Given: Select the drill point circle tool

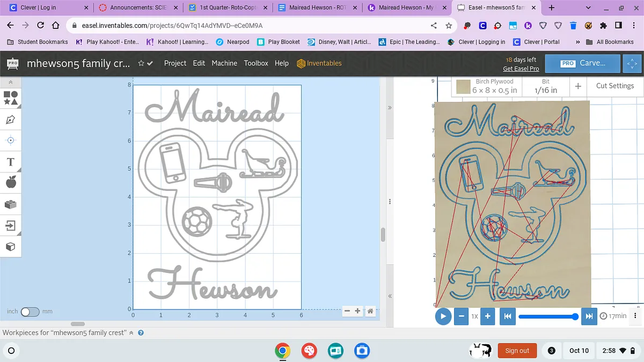Looking at the screenshot, I should (10, 140).
